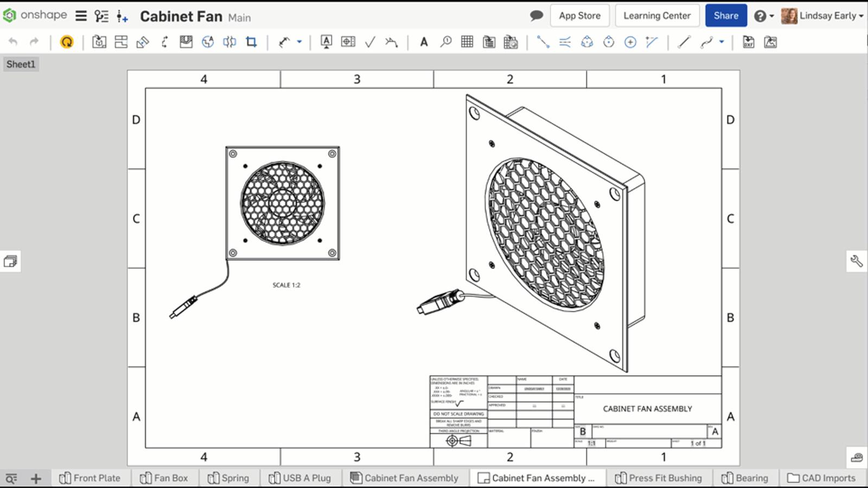Insert a table using the grid icon
The width and height of the screenshot is (868, 488).
point(467,42)
